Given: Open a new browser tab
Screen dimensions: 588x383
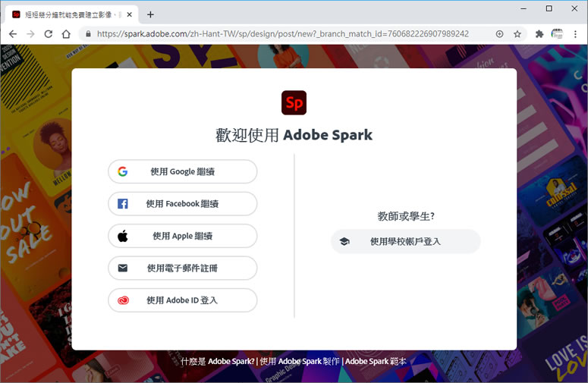Looking at the screenshot, I should click(150, 14).
